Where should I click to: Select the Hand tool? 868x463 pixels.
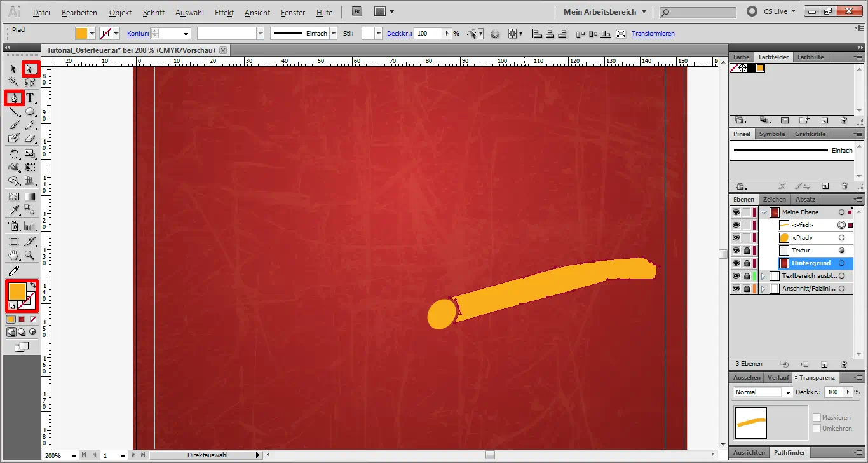click(x=13, y=256)
